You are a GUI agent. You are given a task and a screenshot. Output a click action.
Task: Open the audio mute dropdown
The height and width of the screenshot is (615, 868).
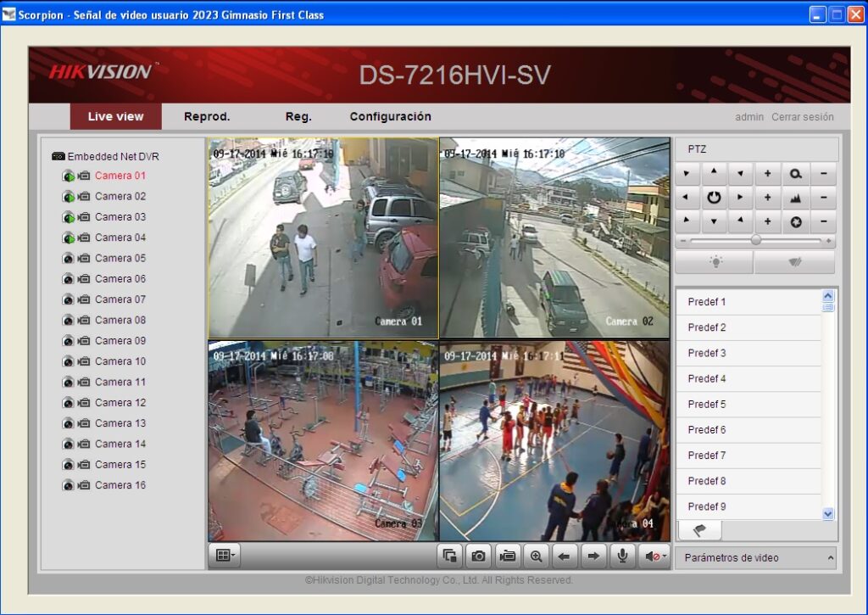[654, 556]
